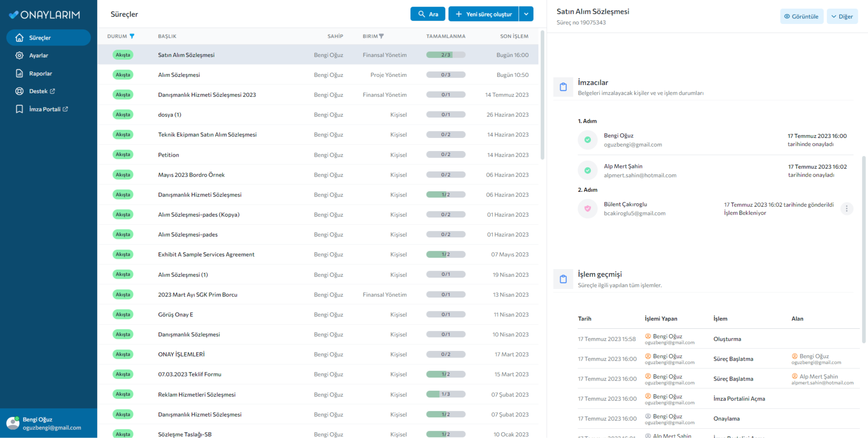Image resolution: width=868 pixels, height=438 pixels.
Task: Click the Ara search button
Action: pyautogui.click(x=427, y=14)
